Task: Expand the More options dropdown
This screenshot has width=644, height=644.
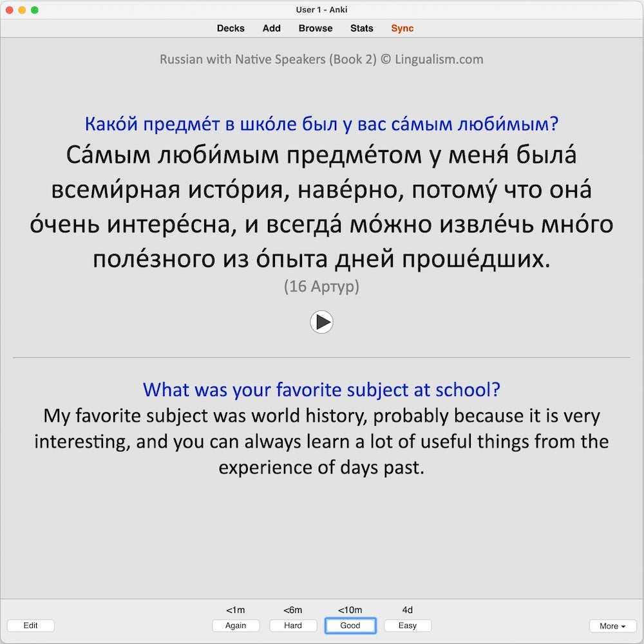Action: tap(612, 626)
